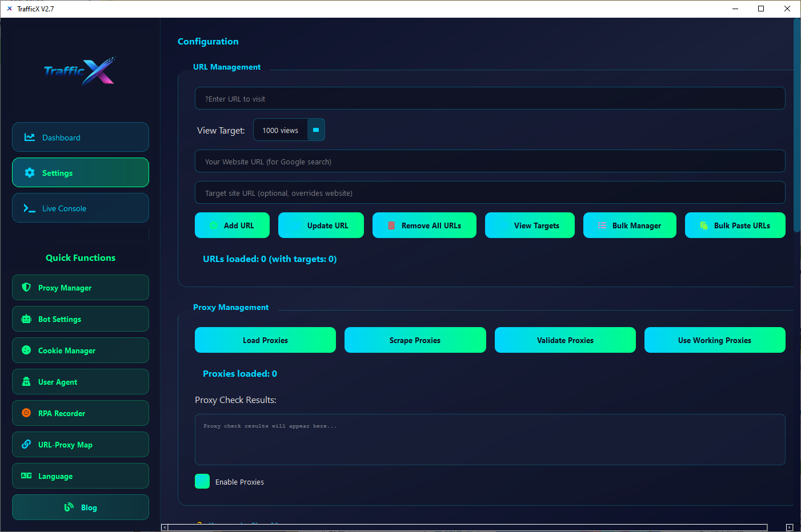The width and height of the screenshot is (801, 532).
Task: Run Validate Proxies
Action: 565,340
